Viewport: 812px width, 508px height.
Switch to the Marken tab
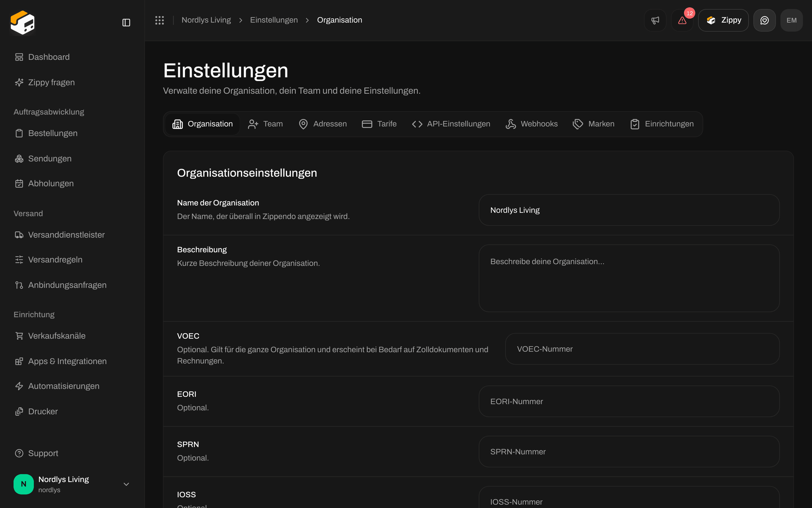pos(593,124)
